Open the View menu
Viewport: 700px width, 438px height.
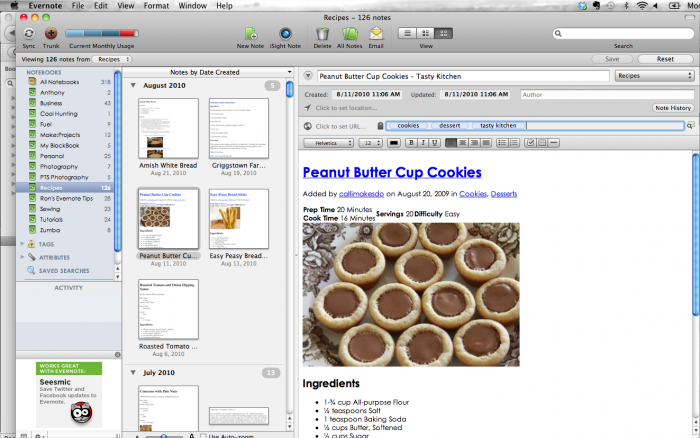point(125,5)
